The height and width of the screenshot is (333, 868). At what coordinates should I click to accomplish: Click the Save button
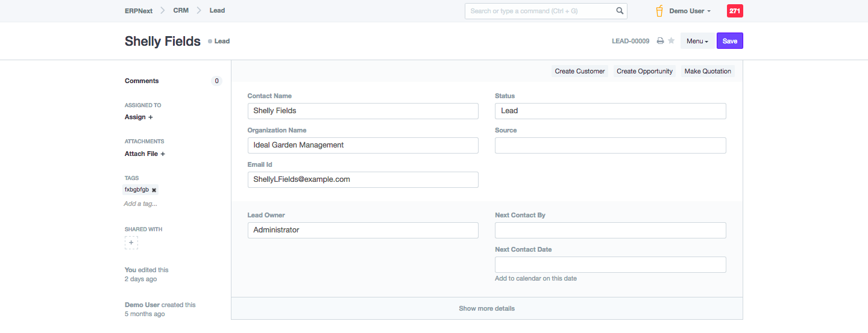click(730, 41)
